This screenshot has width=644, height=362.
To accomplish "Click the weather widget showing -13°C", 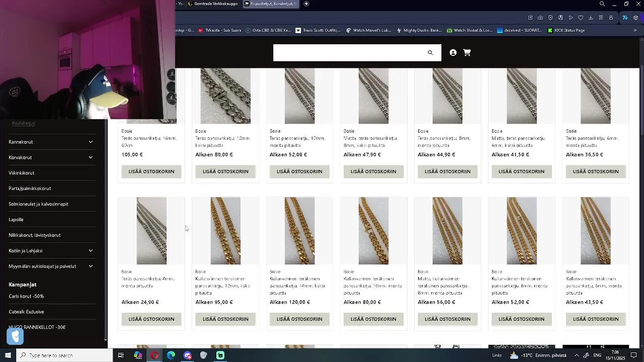I will coord(538,355).
